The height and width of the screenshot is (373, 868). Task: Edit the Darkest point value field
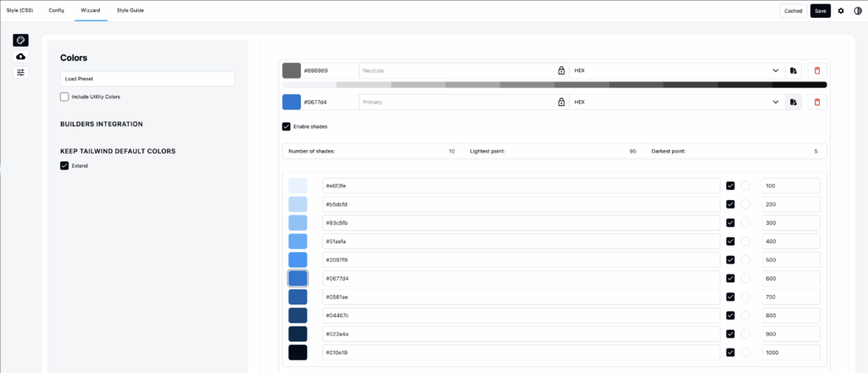pyautogui.click(x=737, y=151)
